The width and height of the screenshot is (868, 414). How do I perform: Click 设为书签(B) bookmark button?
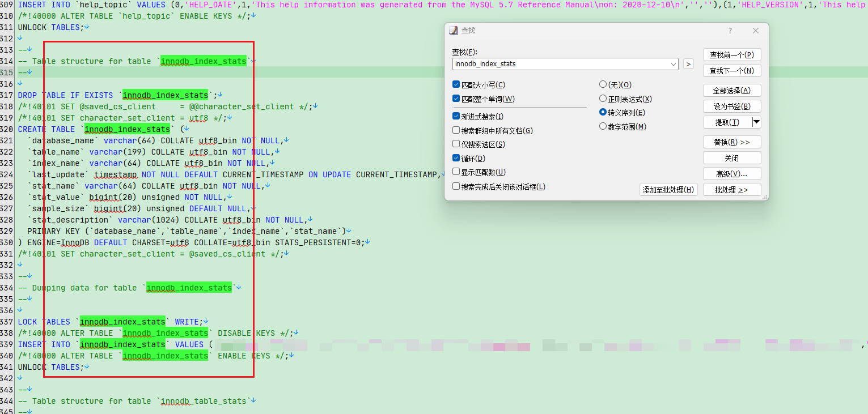[732, 106]
